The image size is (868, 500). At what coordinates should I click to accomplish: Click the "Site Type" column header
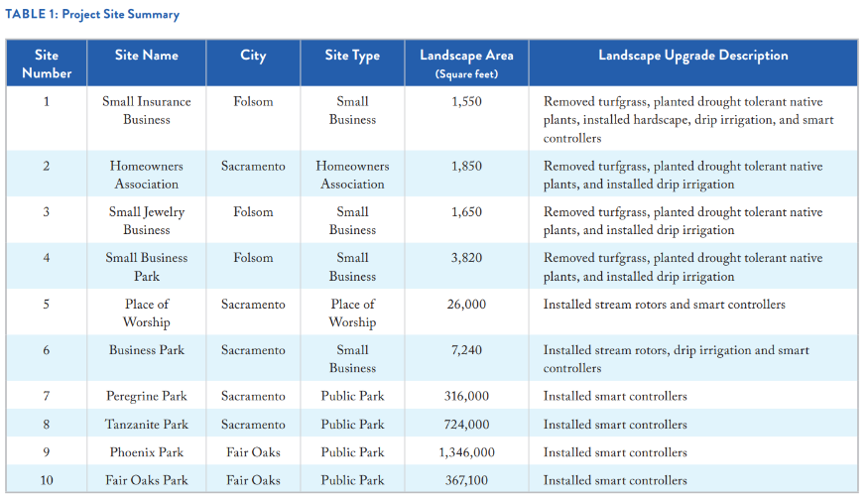coord(352,56)
